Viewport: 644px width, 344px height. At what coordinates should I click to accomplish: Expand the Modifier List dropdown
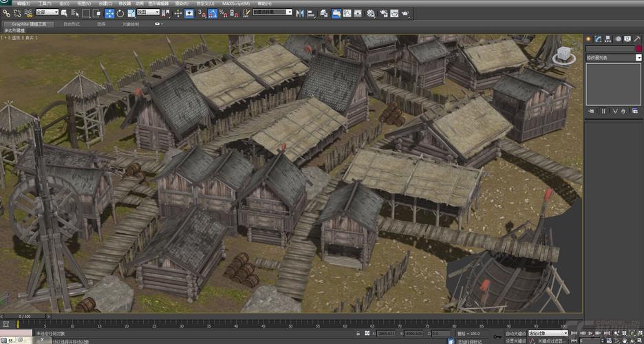pyautogui.click(x=638, y=58)
